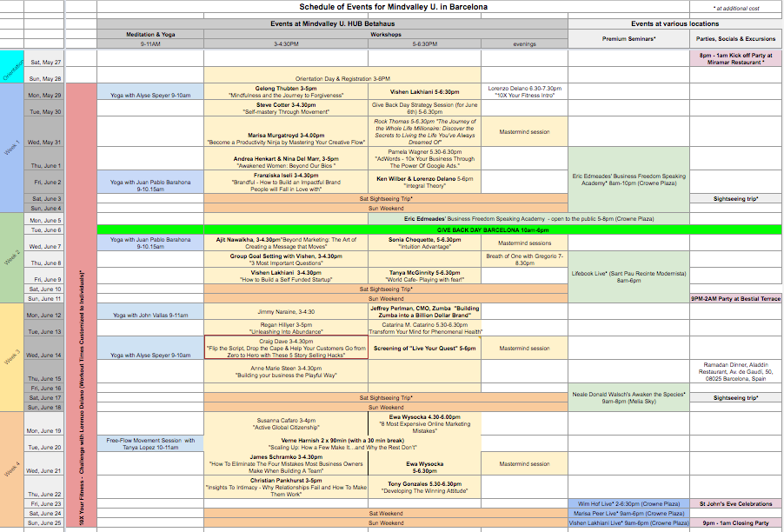Click Regan Hillyer 'Unleashing Into Abundance' cell
This screenshot has height=532, width=784.
pos(286,328)
